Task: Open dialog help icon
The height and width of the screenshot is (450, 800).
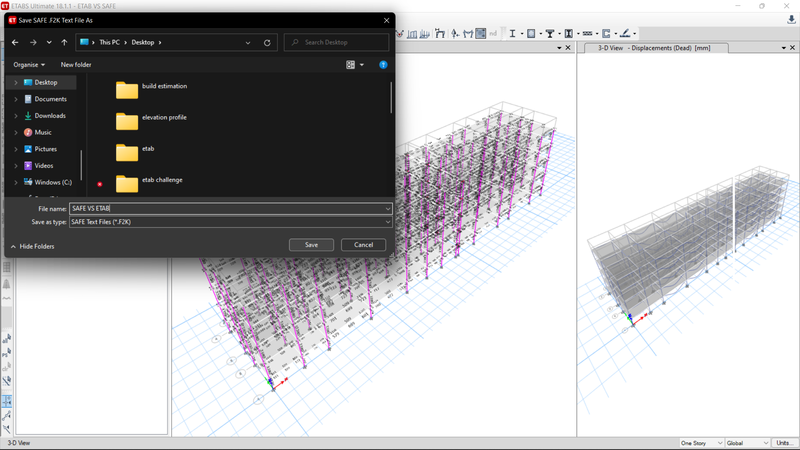Action: pyautogui.click(x=383, y=65)
